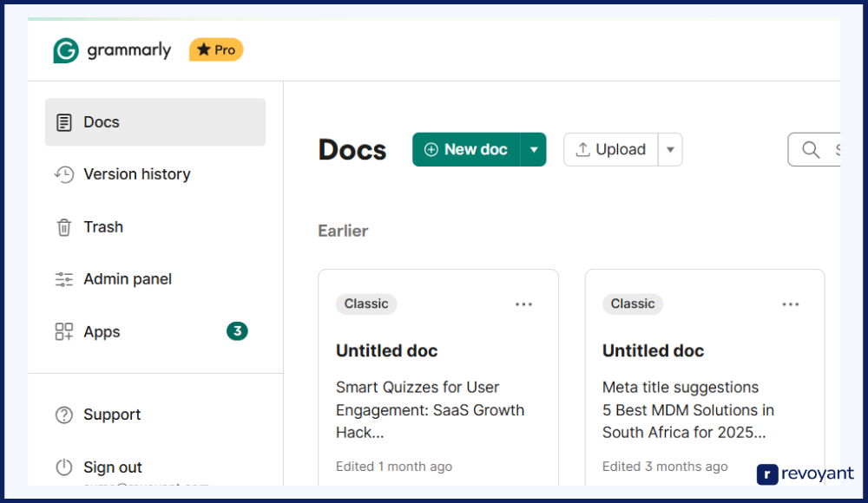Viewport: 868px width, 503px height.
Task: Click the search magnifier icon
Action: (x=811, y=149)
